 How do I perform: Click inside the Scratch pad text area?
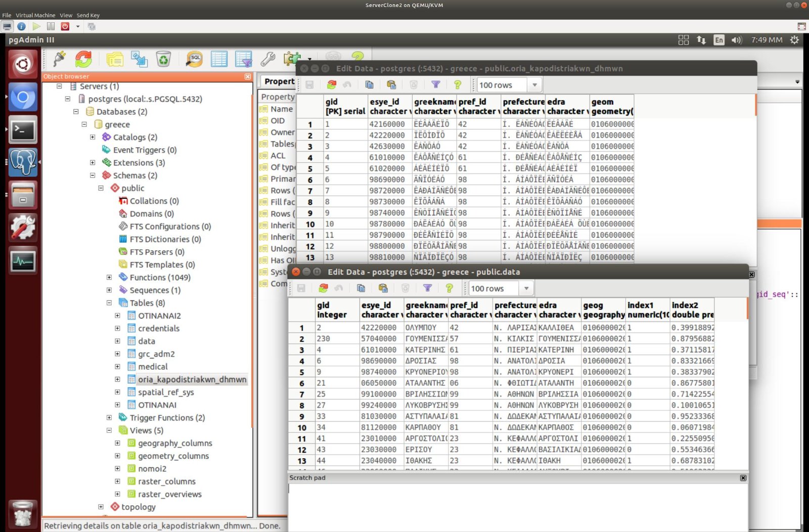(518, 507)
